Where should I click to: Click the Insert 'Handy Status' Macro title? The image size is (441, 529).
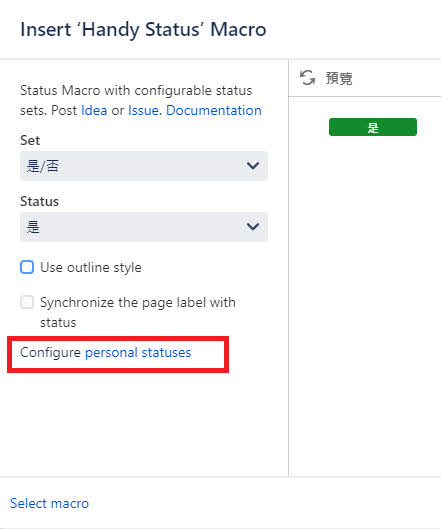pyautogui.click(x=143, y=29)
